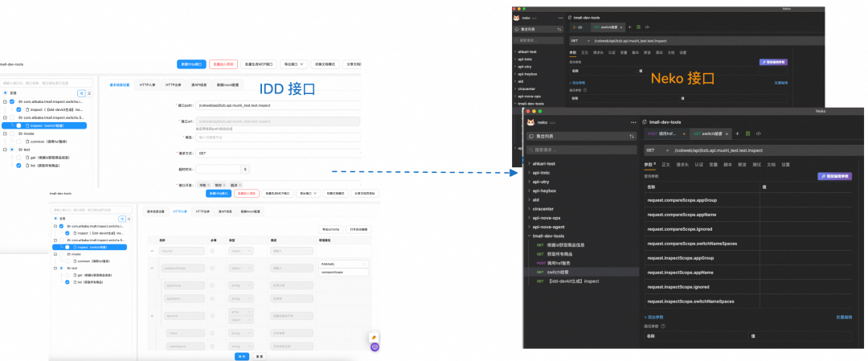Click the purple assistant floating icon on IDD HTTP入参 page
The width and height of the screenshot is (868, 361).
click(x=375, y=347)
